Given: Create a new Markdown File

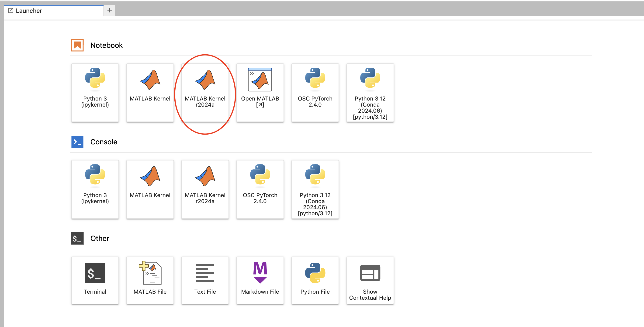Looking at the screenshot, I should tap(260, 280).
